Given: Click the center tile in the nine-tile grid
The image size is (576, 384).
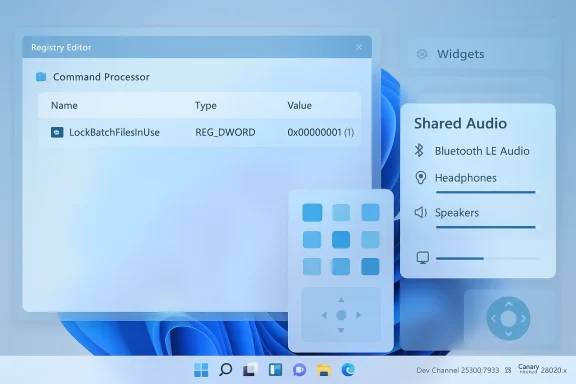Looking at the screenshot, I should [341, 240].
